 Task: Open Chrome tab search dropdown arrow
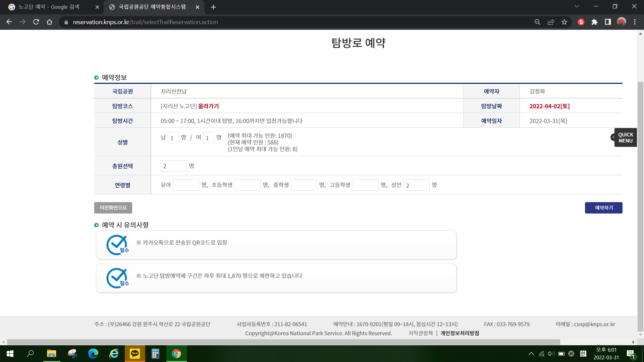pyautogui.click(x=577, y=6)
